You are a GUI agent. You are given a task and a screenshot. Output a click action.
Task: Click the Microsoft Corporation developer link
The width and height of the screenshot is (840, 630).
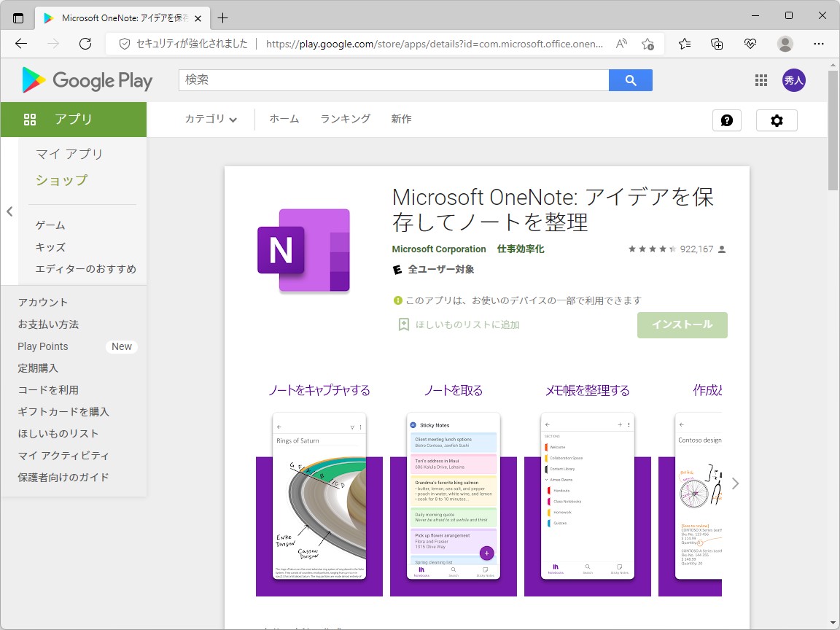point(439,249)
